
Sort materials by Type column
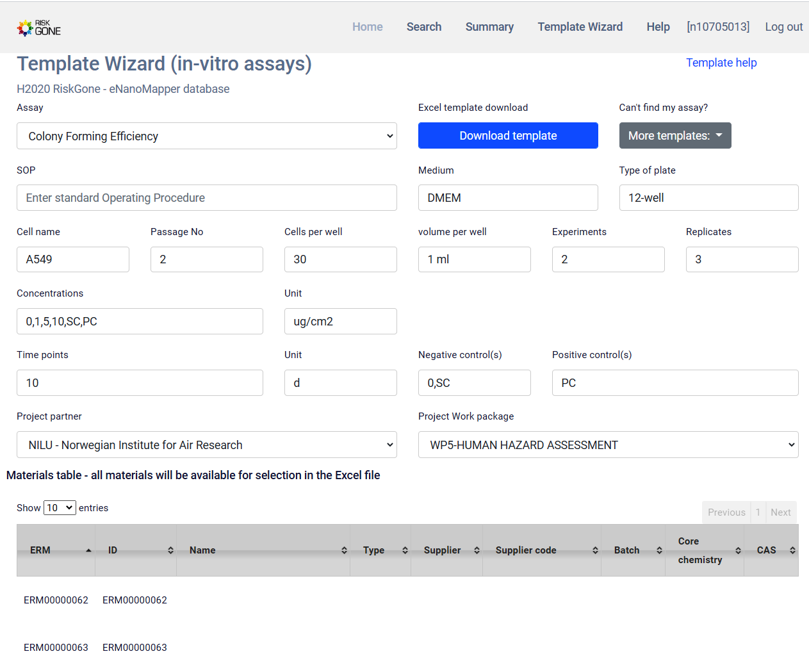[x=380, y=550]
